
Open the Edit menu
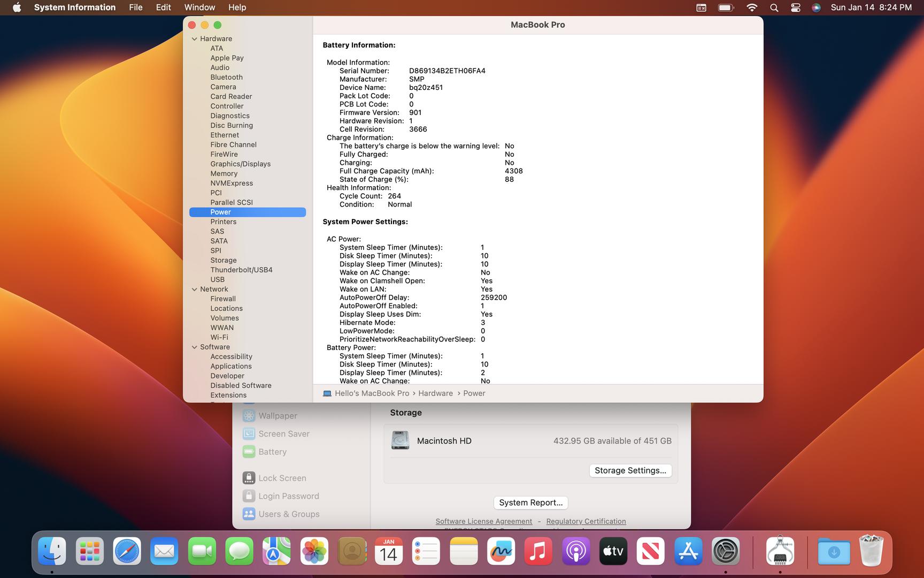pyautogui.click(x=163, y=7)
